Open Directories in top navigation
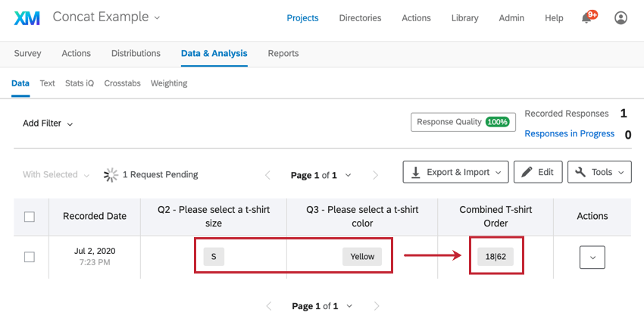This screenshot has height=322, width=644. (360, 18)
